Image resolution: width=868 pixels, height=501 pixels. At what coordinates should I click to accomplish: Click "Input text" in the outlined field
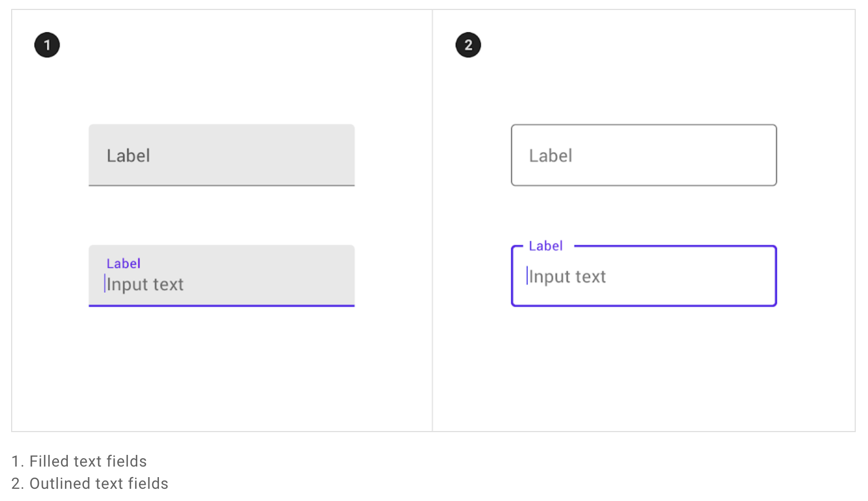pyautogui.click(x=568, y=277)
